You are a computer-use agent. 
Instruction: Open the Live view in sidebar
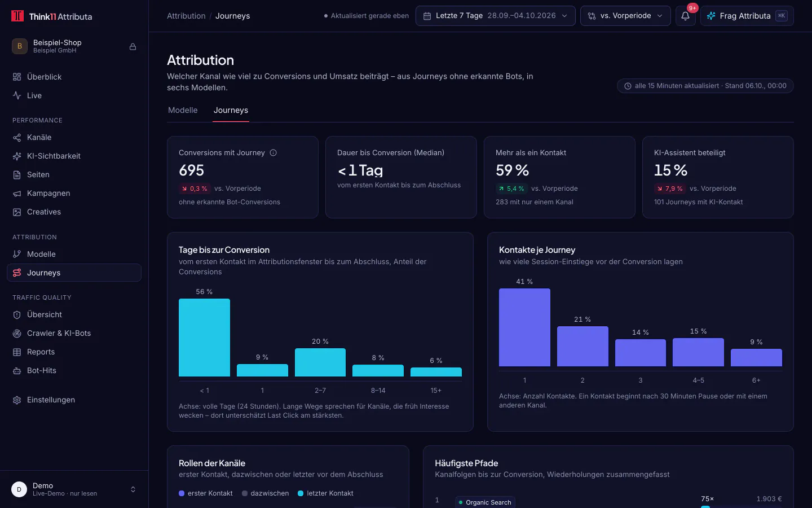(74, 95)
